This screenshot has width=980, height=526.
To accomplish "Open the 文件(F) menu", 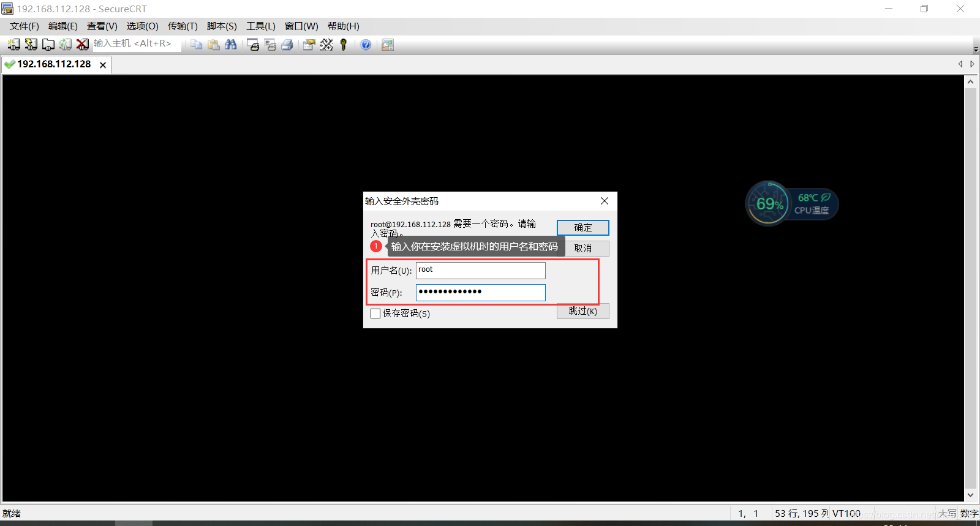I will tap(24, 26).
